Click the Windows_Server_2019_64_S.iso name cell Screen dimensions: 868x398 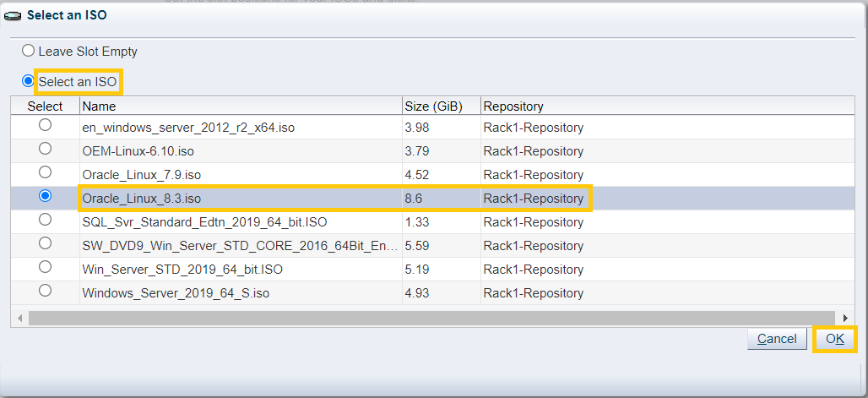[x=241, y=292]
